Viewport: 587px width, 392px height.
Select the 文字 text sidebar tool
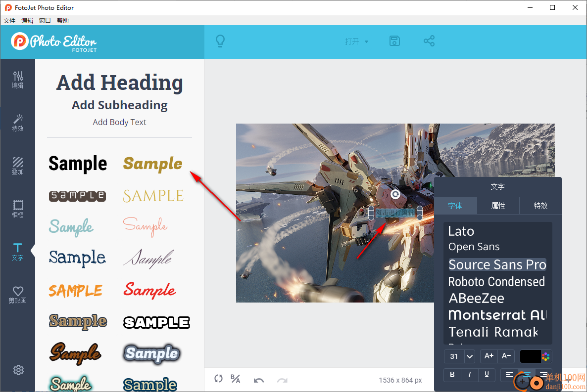18,252
